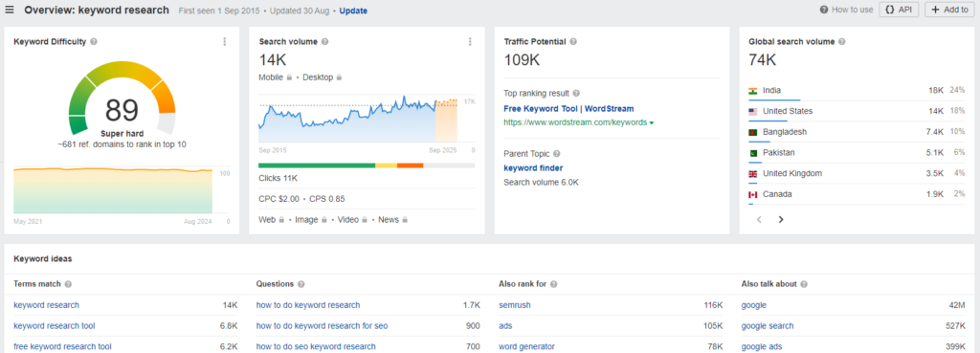980x353 pixels.
Task: Open how to do keyword research question
Action: 308,305
